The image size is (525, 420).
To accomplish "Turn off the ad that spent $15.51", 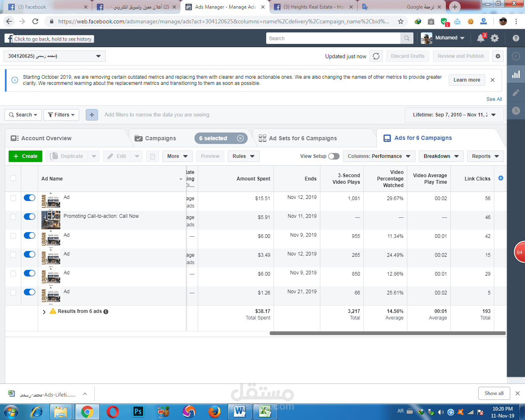I will point(30,198).
